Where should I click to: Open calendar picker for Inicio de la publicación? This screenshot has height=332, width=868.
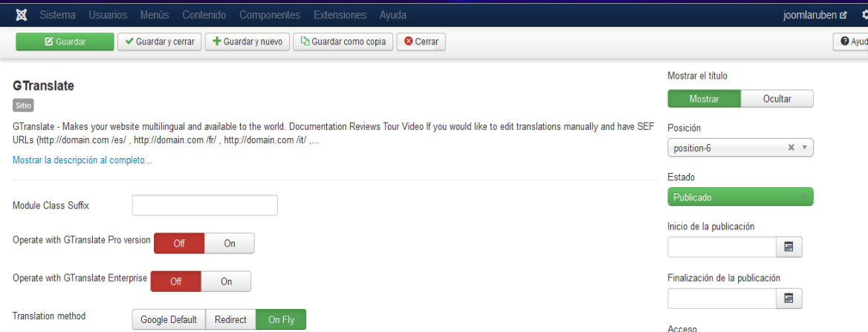(788, 247)
